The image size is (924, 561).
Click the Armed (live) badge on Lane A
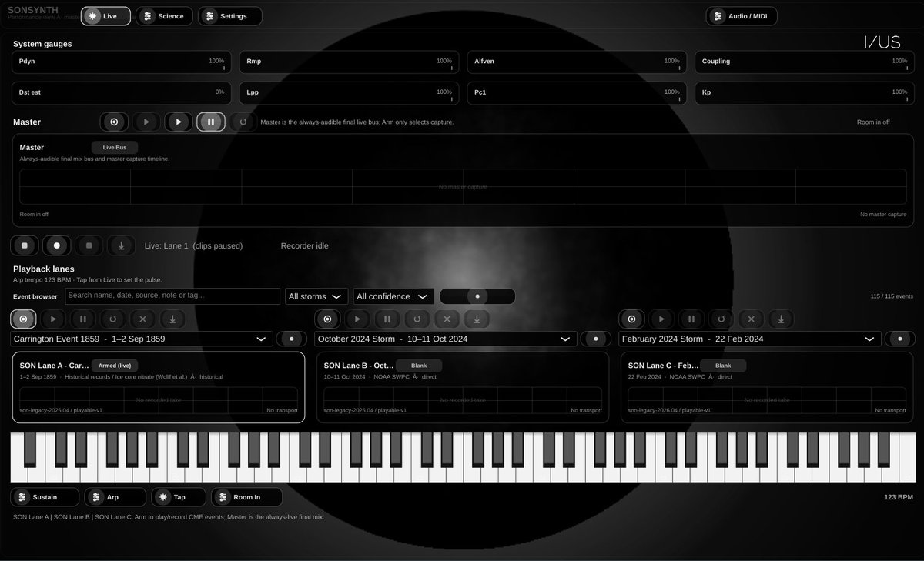click(x=115, y=366)
